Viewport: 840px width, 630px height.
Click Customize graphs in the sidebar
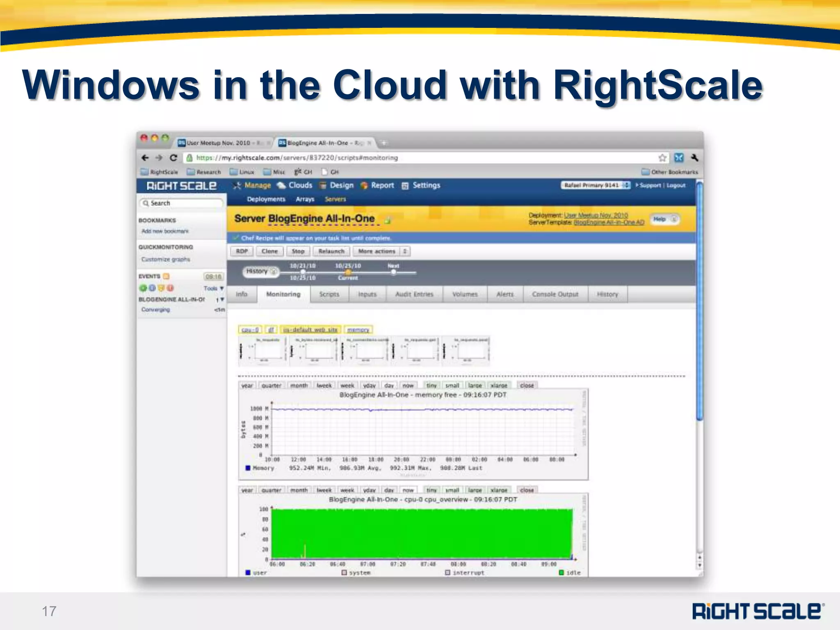click(166, 259)
